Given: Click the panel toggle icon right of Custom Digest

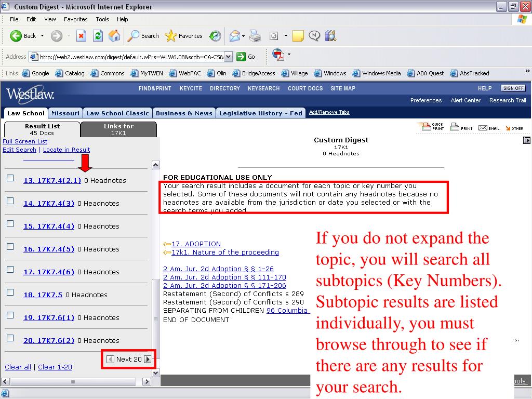Looking at the screenshot, I should tap(527, 140).
